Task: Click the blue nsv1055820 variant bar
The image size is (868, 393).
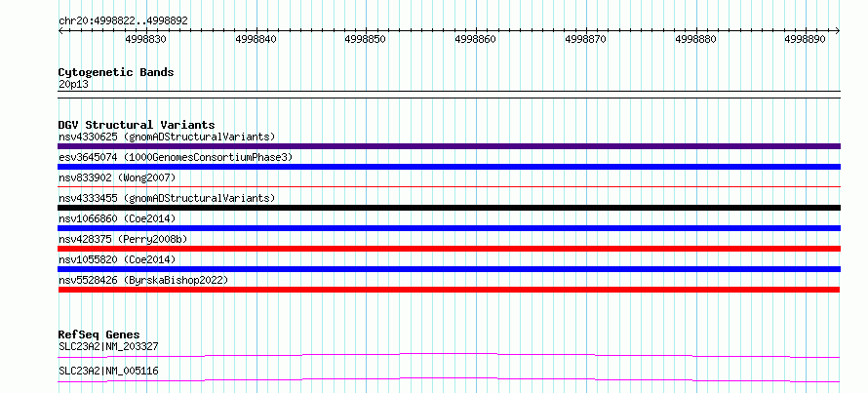Action: 449,269
